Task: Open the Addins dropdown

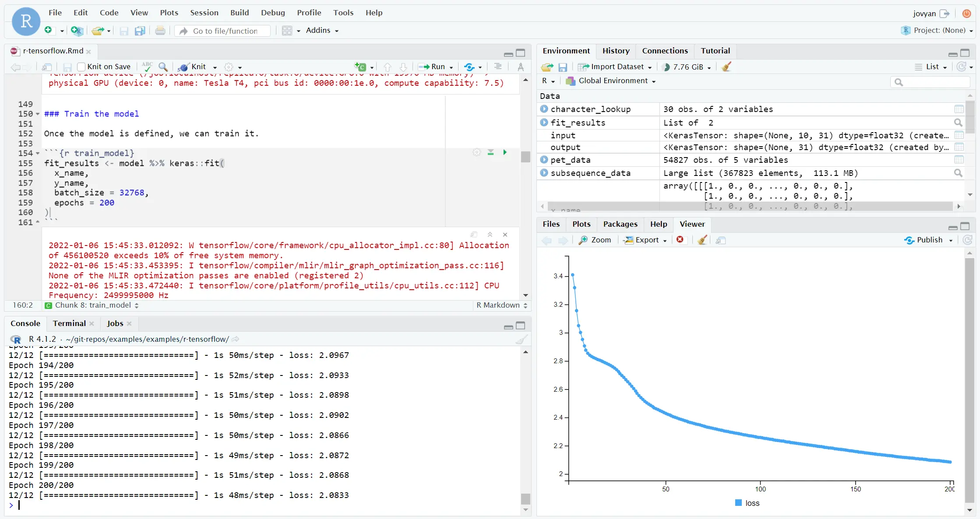Action: [322, 30]
